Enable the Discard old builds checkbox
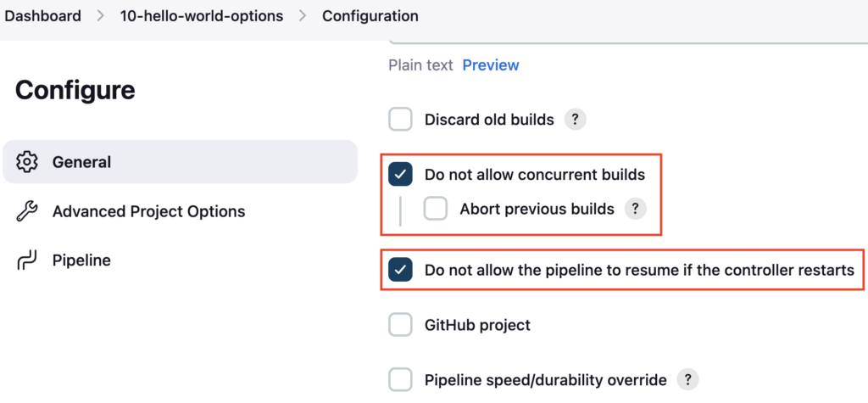This screenshot has width=868, height=403. [400, 119]
